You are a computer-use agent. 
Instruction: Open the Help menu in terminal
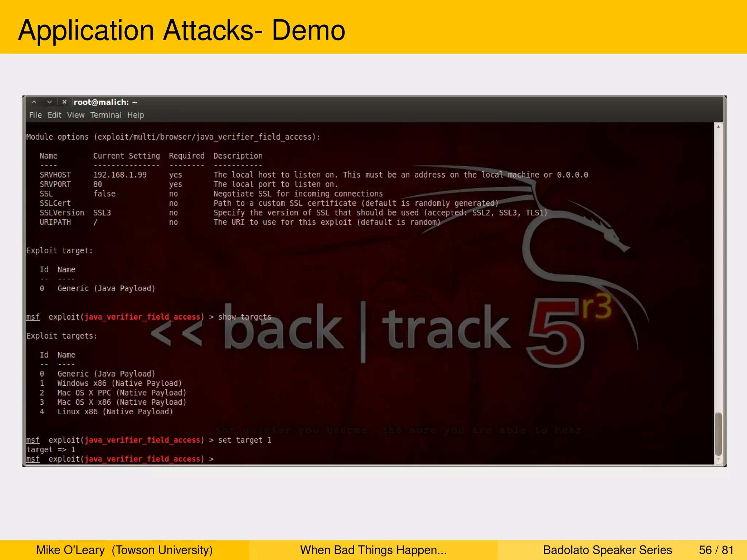(x=136, y=115)
